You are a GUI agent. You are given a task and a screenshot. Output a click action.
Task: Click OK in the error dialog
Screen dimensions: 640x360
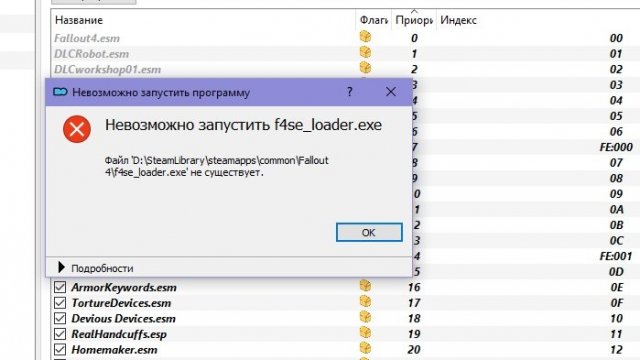click(x=369, y=232)
